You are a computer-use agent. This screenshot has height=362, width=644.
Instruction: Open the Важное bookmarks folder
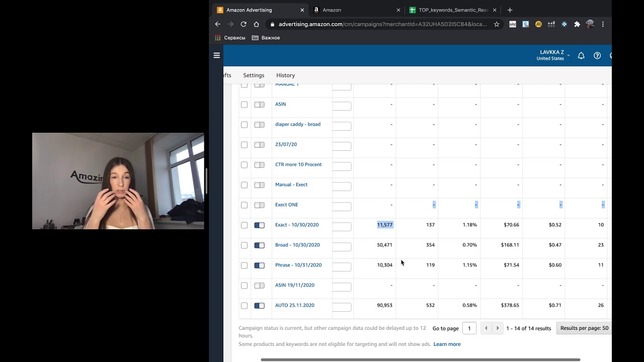(x=266, y=38)
